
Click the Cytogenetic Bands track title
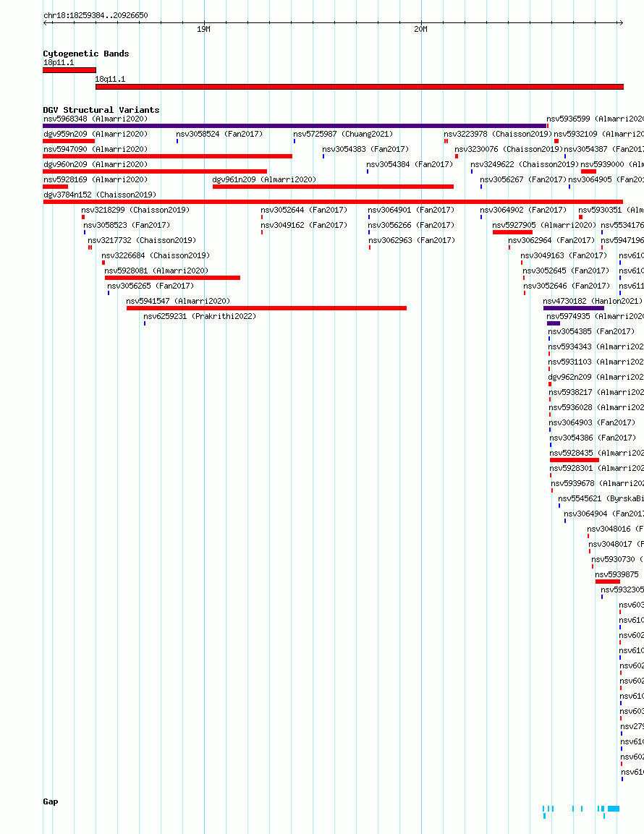pos(85,54)
